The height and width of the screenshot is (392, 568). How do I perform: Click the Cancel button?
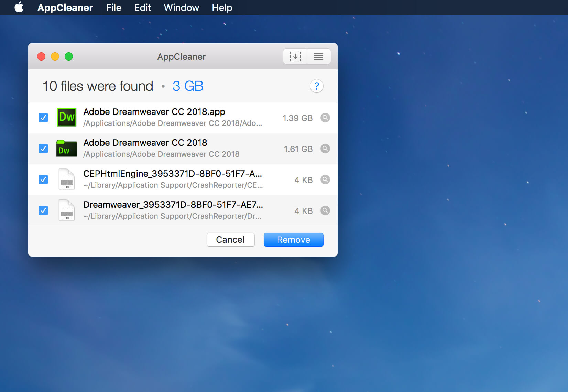click(230, 240)
